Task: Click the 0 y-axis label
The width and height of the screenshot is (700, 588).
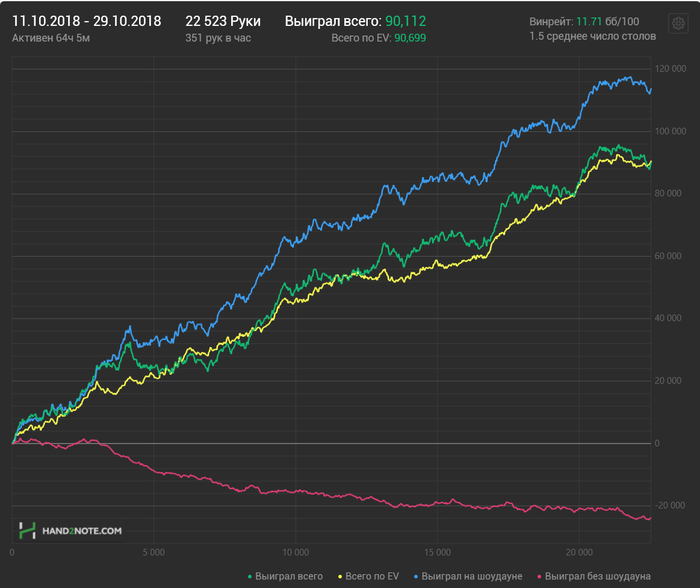Action: pyautogui.click(x=657, y=443)
